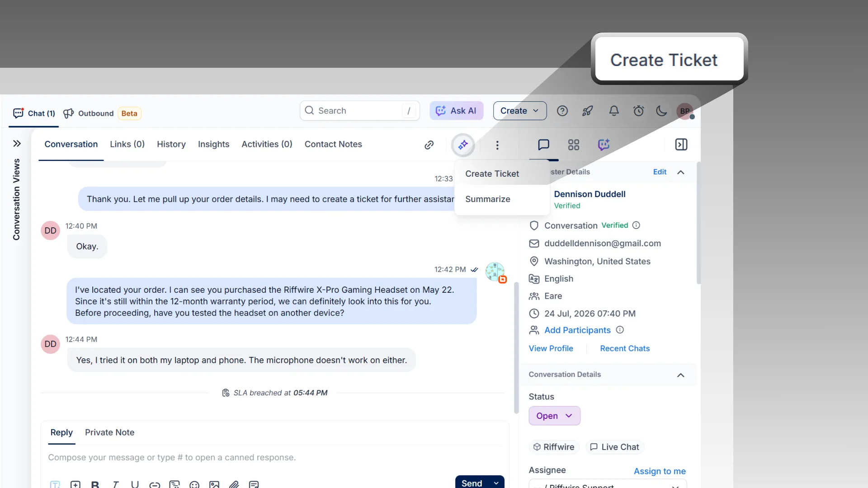The image size is (868, 488).
Task: Click the Dennison Duddell name
Action: tap(590, 194)
